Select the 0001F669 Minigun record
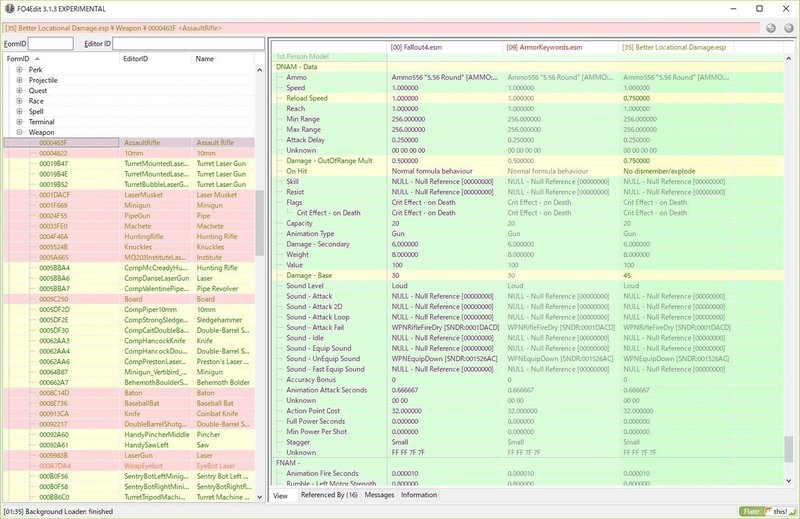 pos(129,205)
